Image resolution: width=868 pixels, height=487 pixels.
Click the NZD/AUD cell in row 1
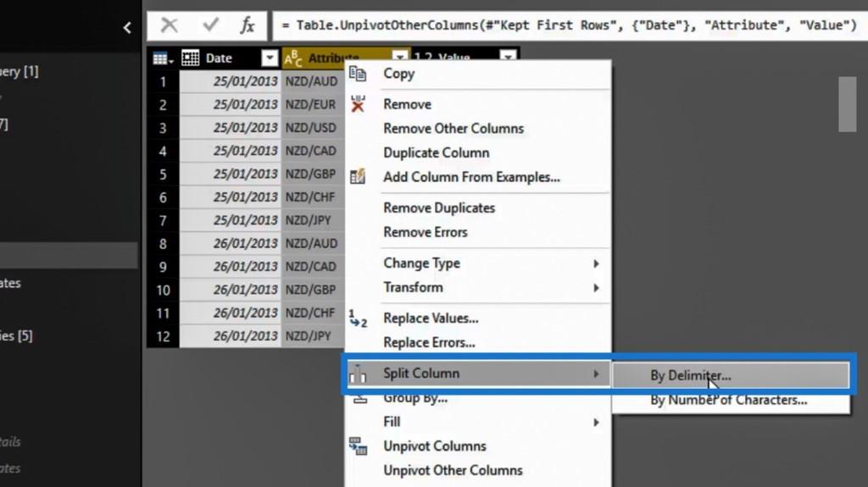[x=312, y=82]
